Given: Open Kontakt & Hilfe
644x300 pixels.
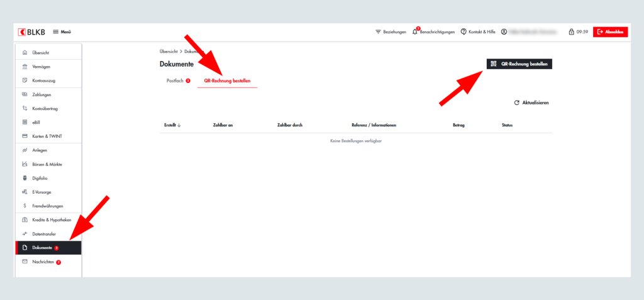Looking at the screenshot, I should pos(482,32).
